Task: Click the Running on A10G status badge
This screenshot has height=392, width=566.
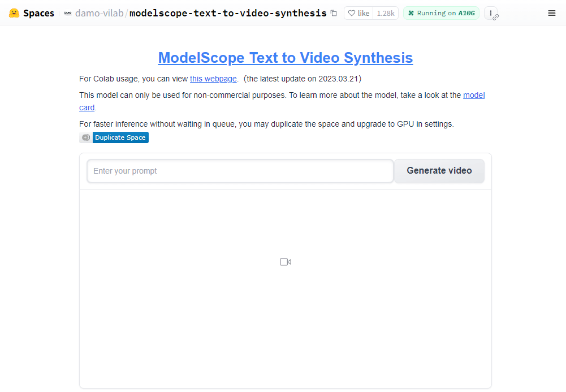Action: pos(441,13)
